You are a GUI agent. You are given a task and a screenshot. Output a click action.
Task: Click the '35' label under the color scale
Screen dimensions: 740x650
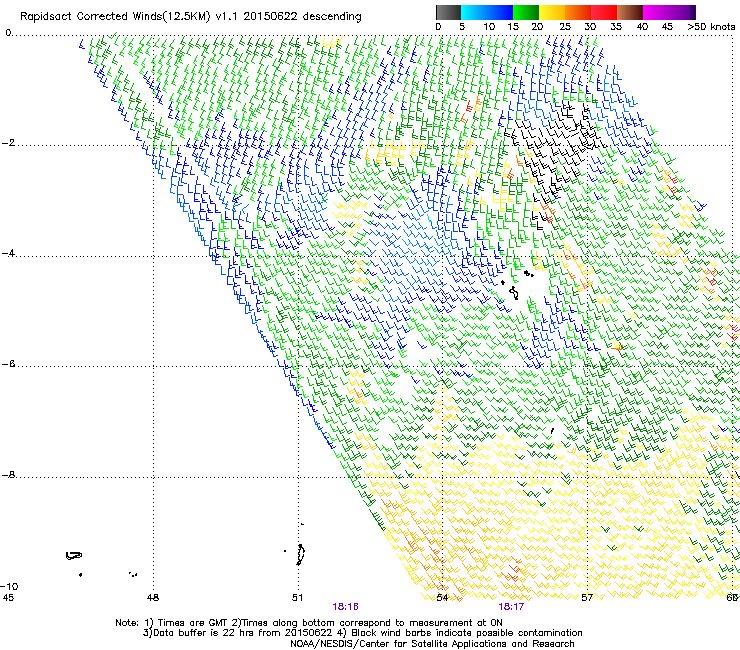point(616,27)
